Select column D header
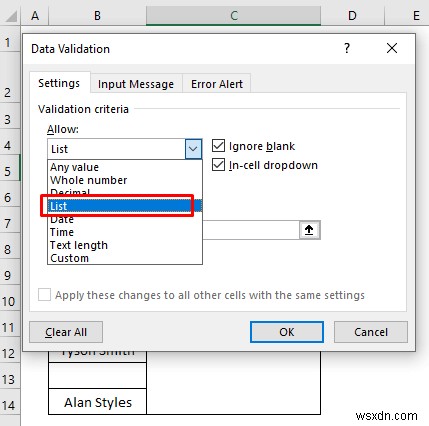 [x=352, y=16]
